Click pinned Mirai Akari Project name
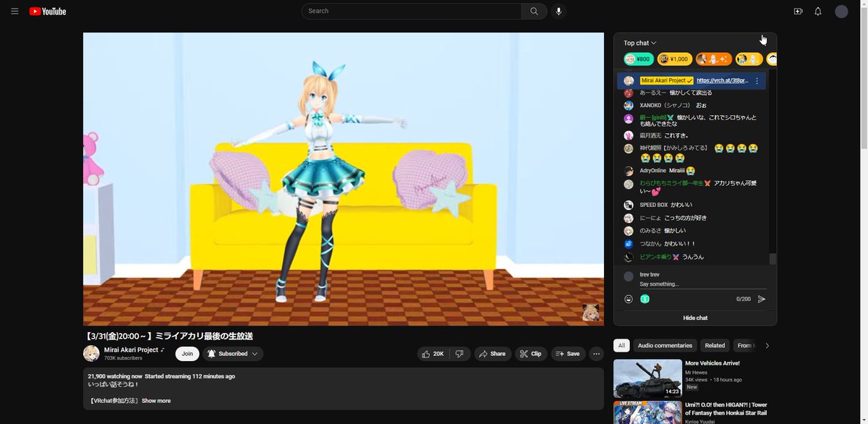 [667, 81]
